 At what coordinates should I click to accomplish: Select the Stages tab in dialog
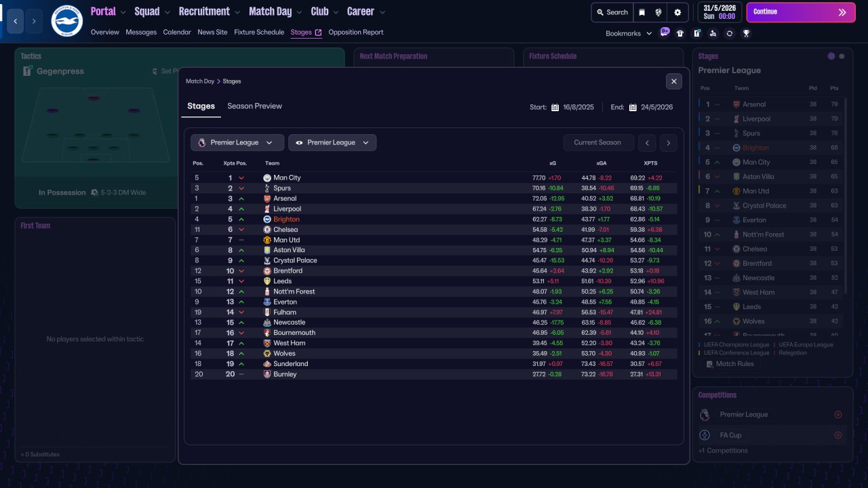[201, 106]
